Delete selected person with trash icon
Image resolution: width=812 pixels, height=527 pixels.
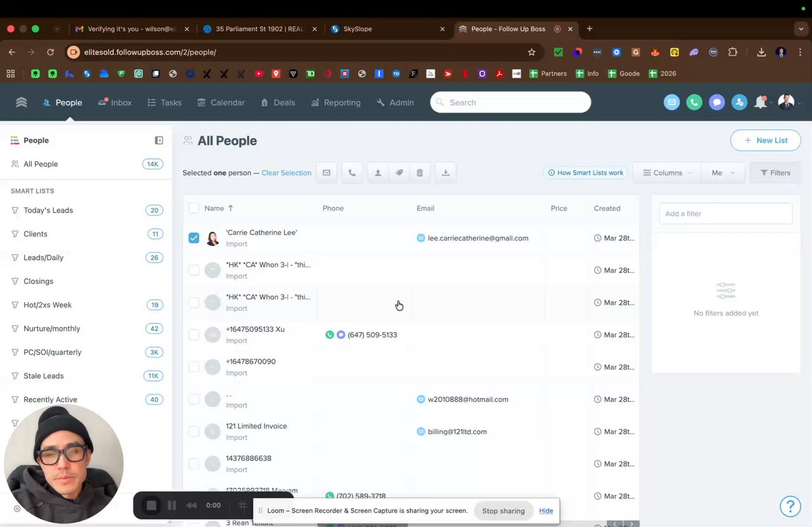click(420, 173)
